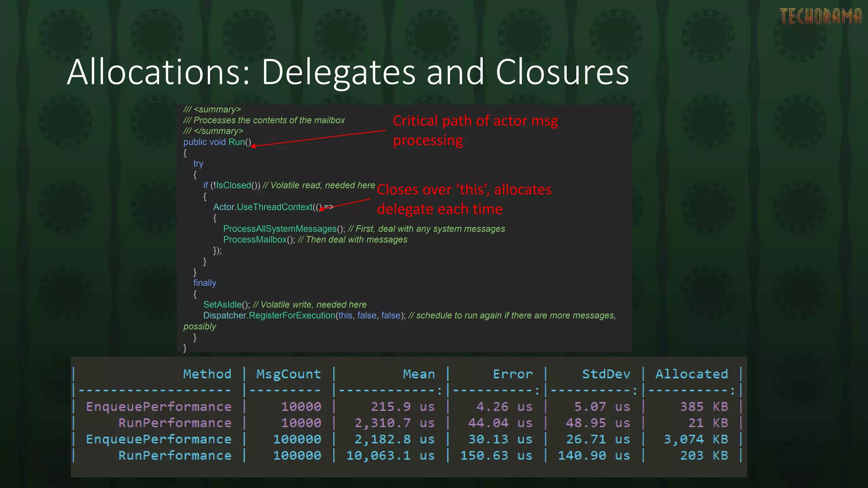868x488 pixels.
Task: Click the 'Volatile read, needed here' comment
Action: [x=319, y=186]
